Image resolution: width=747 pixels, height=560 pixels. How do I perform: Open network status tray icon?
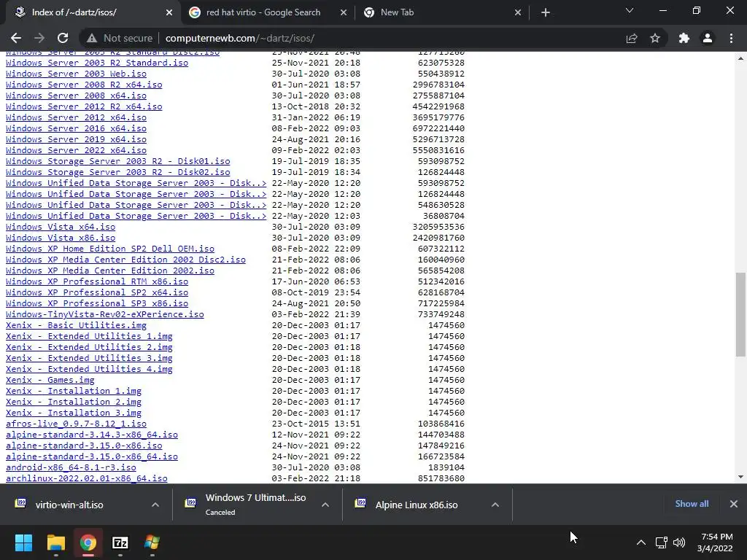coord(661,542)
